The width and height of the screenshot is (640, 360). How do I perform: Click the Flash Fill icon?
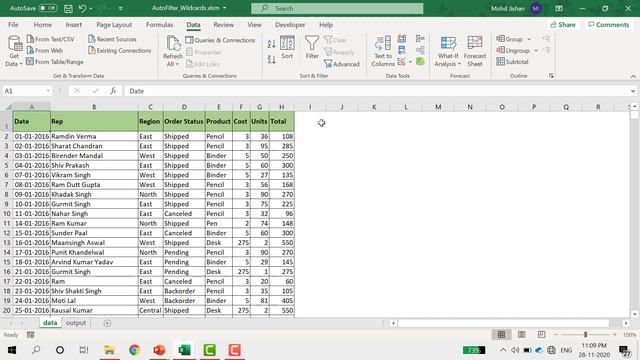(402, 39)
